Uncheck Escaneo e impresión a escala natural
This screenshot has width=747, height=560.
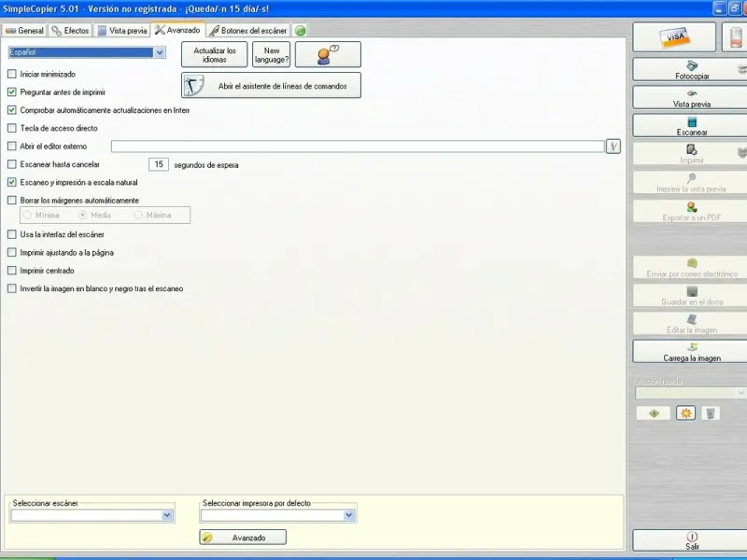(x=12, y=182)
